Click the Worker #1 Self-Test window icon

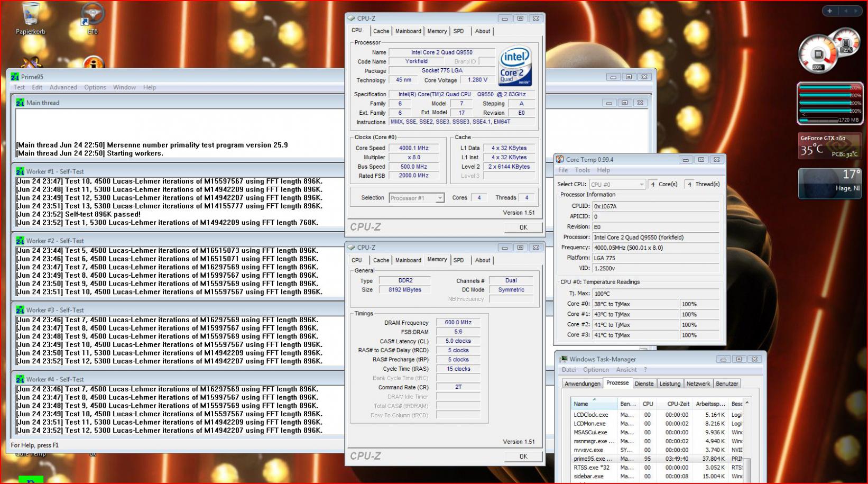coord(20,171)
